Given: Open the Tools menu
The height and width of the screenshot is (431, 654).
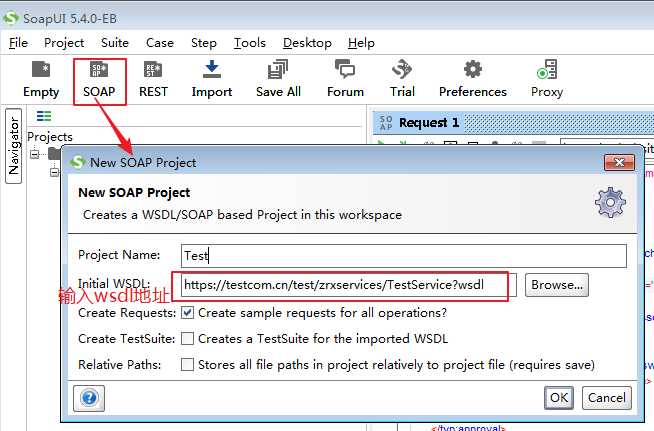Looking at the screenshot, I should [x=249, y=43].
